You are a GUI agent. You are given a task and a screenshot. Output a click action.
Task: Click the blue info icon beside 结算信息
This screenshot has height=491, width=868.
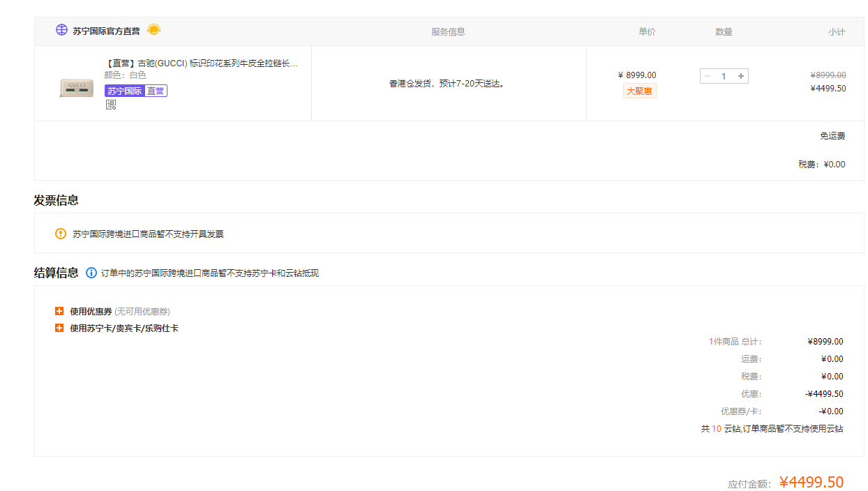point(91,273)
